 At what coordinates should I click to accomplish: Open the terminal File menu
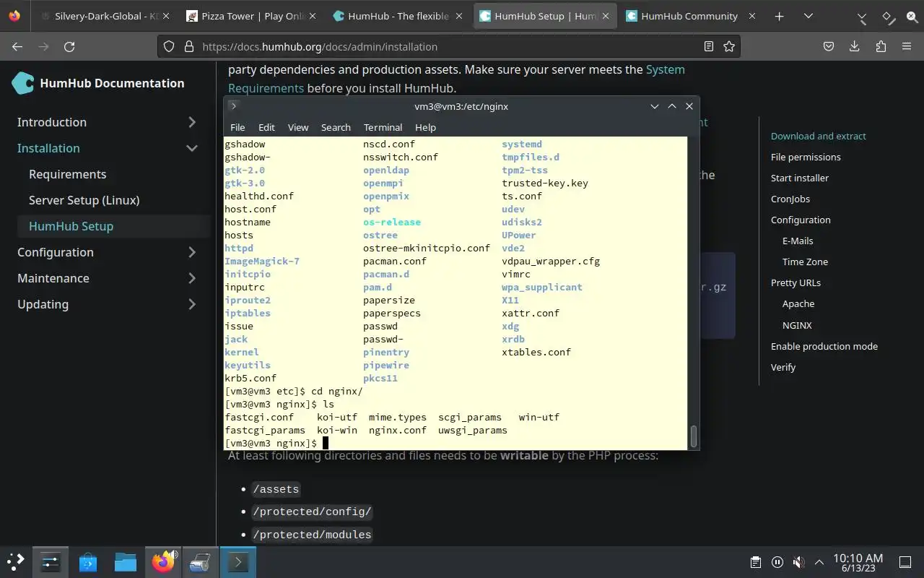237,127
